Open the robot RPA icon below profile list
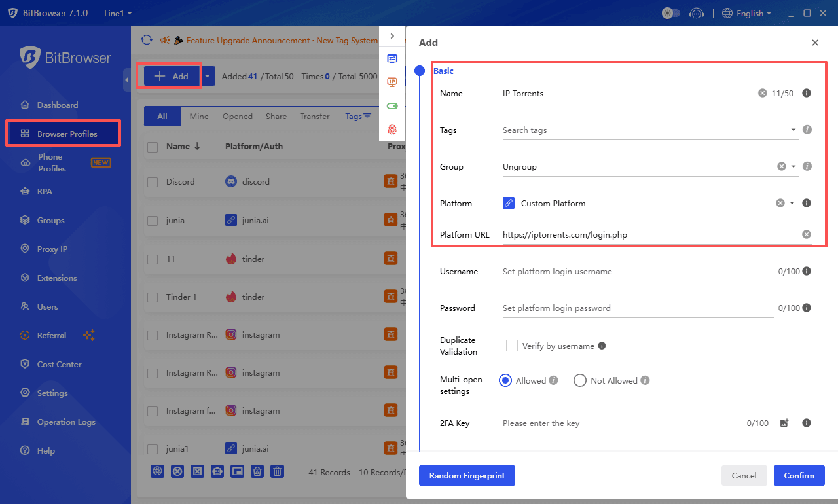Image resolution: width=838 pixels, height=504 pixels. (217, 471)
